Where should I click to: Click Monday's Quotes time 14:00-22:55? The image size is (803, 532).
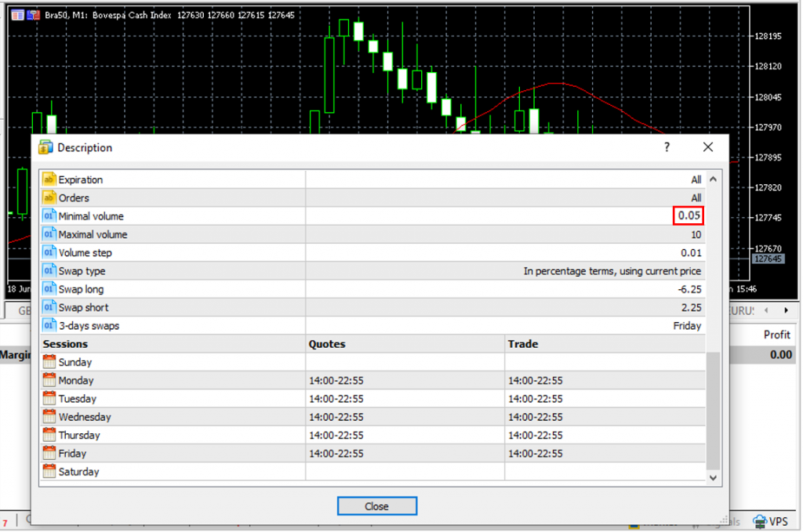tap(336, 381)
